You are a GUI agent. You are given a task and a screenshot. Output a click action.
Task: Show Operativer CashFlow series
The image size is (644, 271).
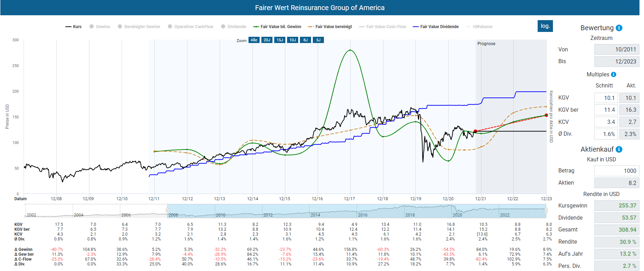click(x=190, y=27)
